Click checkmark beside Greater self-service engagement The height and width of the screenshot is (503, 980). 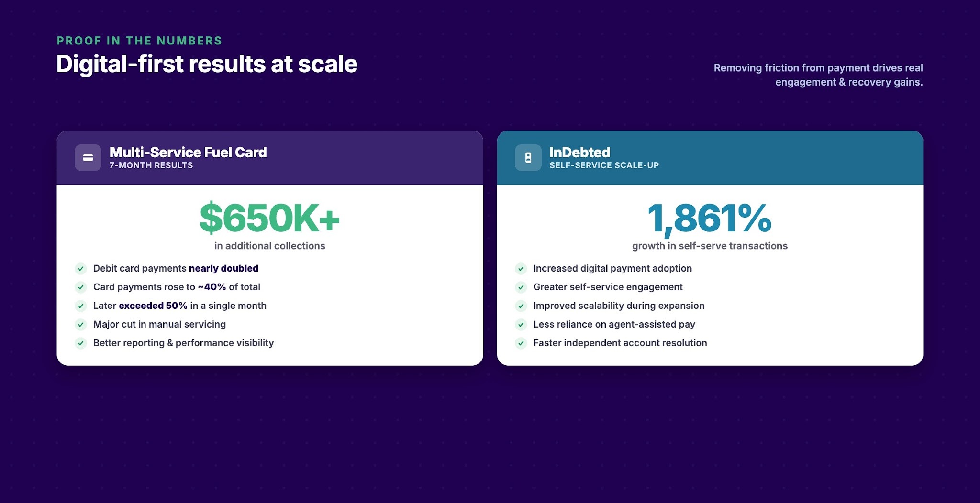tap(521, 287)
